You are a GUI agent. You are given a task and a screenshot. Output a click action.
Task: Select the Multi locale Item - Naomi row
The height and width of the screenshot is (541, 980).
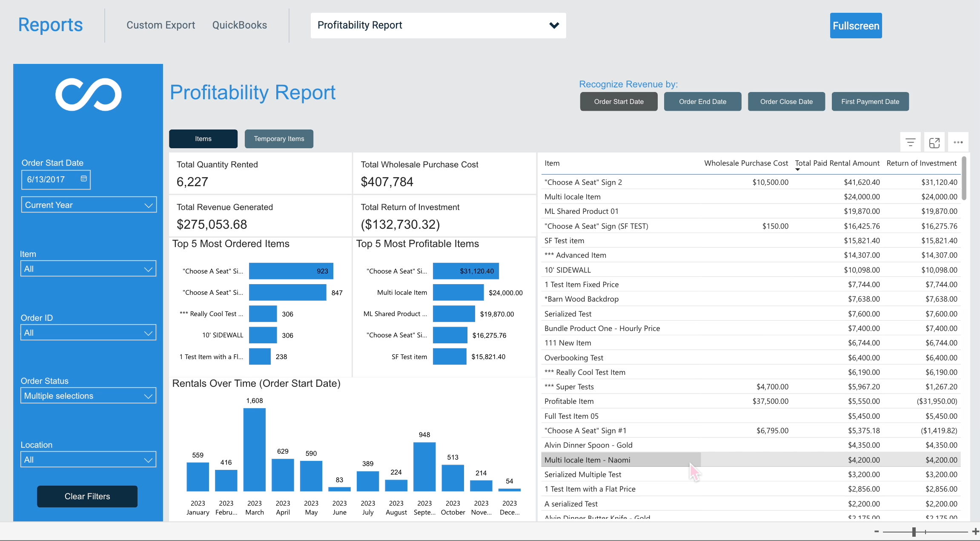(751, 460)
